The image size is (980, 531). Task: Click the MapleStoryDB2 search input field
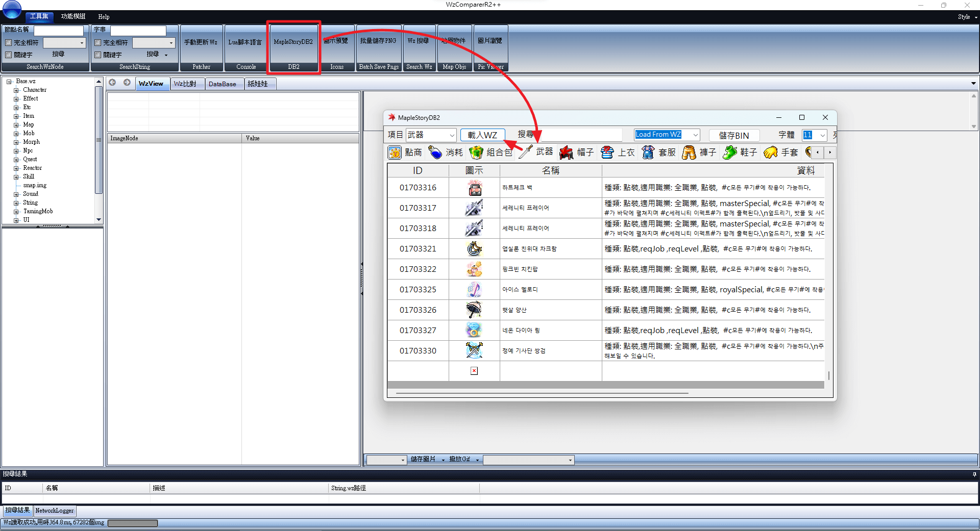point(581,135)
